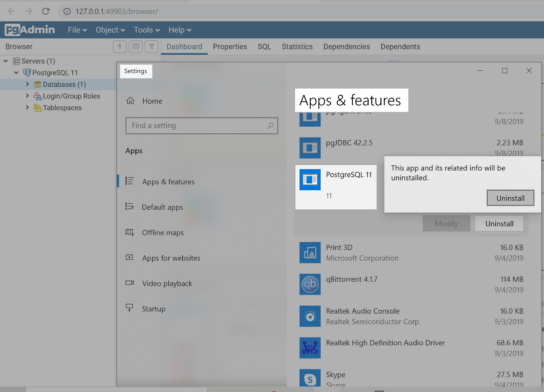Image resolution: width=544 pixels, height=392 pixels.
Task: Click the pgAdmin logo
Action: click(x=29, y=29)
